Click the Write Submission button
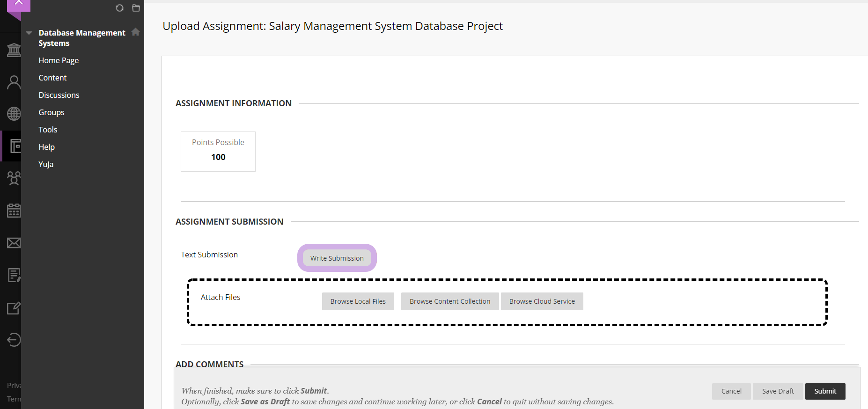Screen dimensions: 868x409 point(337,258)
